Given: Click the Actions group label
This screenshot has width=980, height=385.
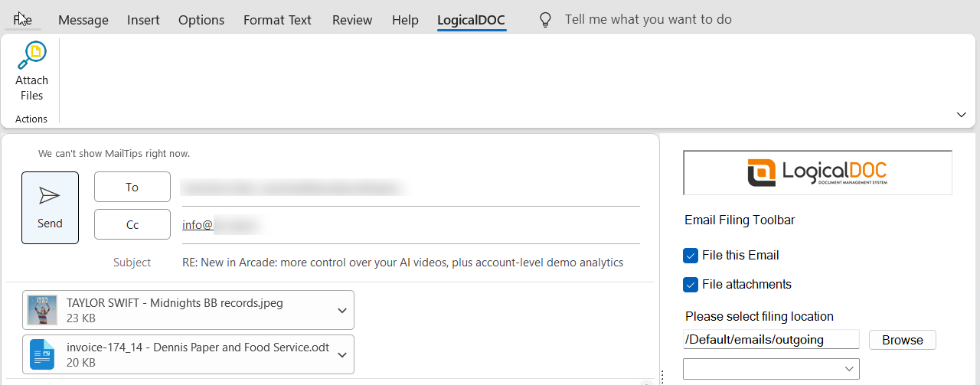Looking at the screenshot, I should click(x=31, y=119).
